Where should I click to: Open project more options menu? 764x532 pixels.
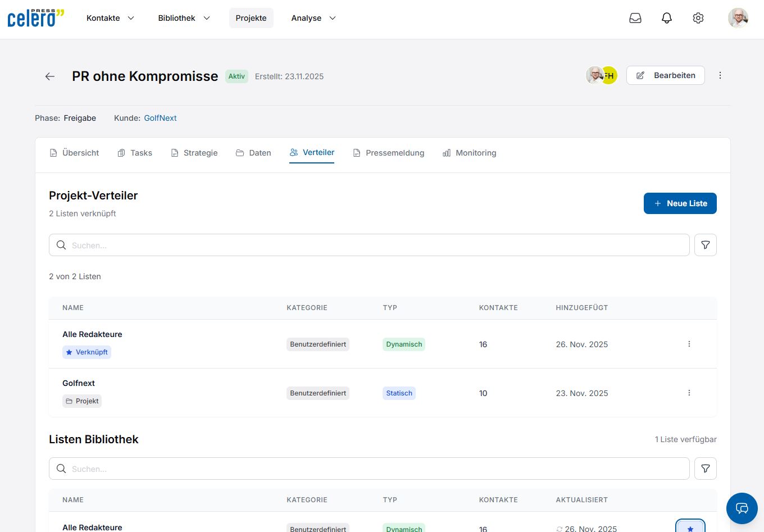coord(720,75)
